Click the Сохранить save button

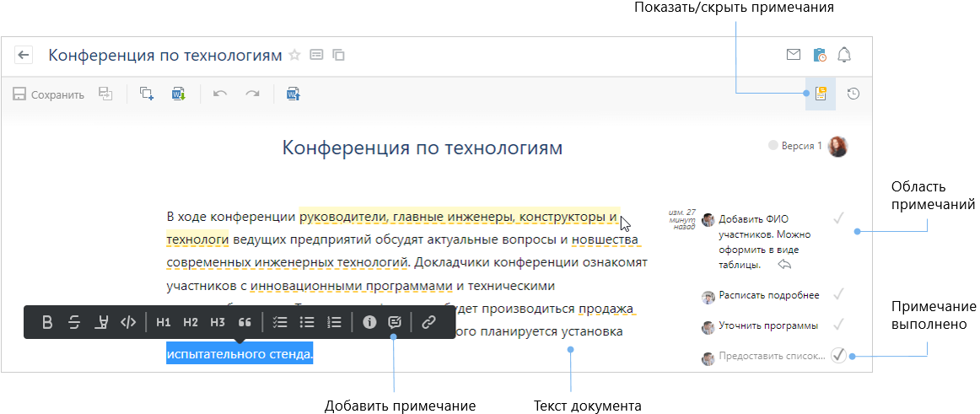49,94
